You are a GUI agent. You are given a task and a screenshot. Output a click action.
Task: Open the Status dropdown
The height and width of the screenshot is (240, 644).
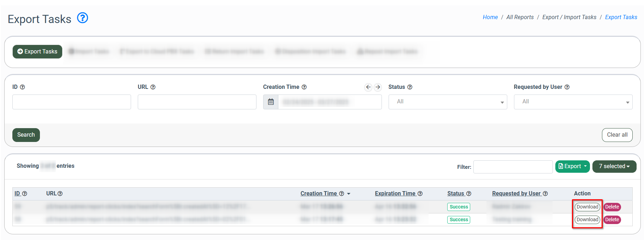click(x=448, y=102)
